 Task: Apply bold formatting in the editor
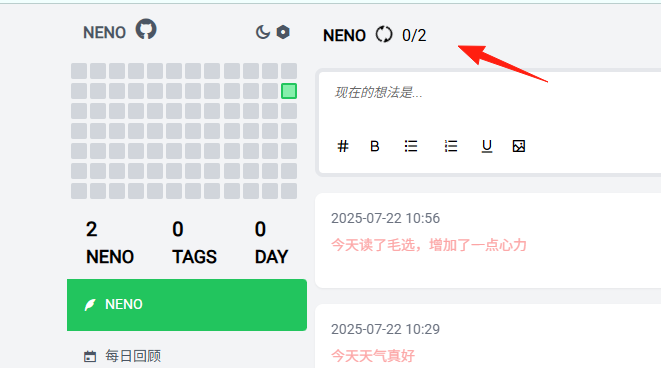[374, 146]
